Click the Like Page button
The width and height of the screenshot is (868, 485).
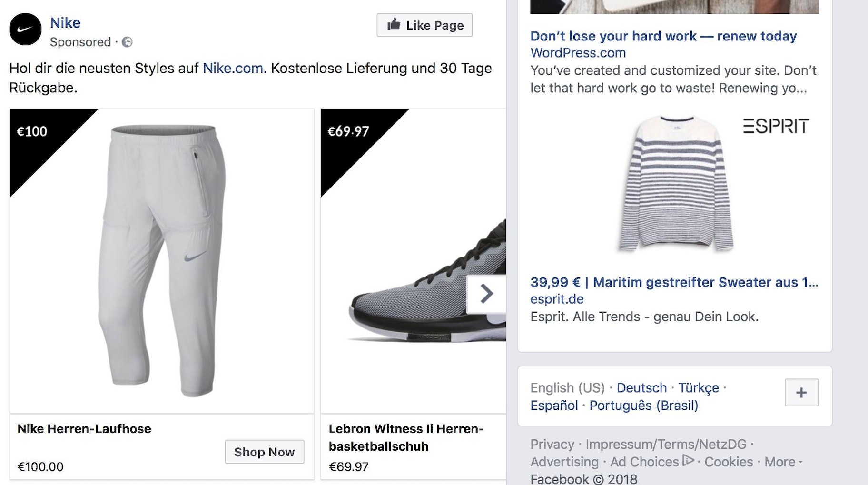pyautogui.click(x=424, y=25)
